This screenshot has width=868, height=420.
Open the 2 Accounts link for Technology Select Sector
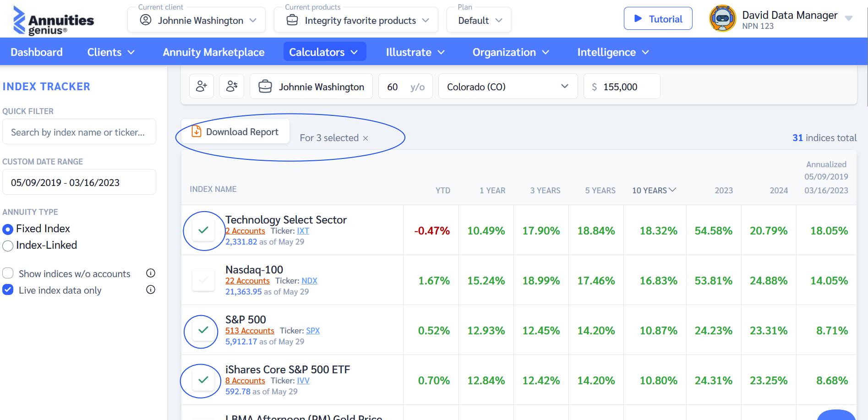click(x=245, y=231)
